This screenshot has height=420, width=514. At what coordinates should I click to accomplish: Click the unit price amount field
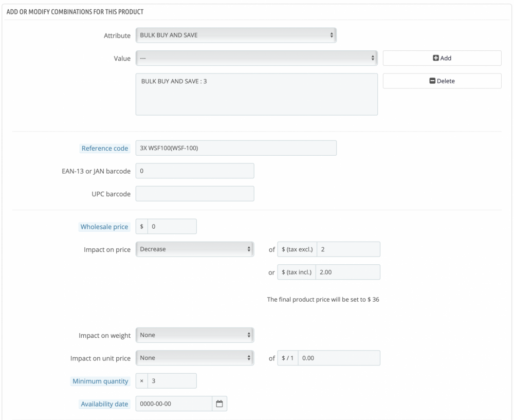click(339, 358)
